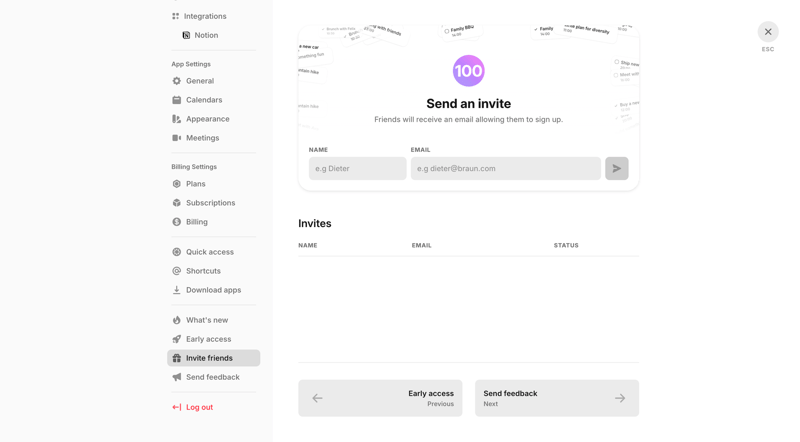Click the Integrations grid icon
This screenshot has width=800, height=442.
[x=176, y=16]
